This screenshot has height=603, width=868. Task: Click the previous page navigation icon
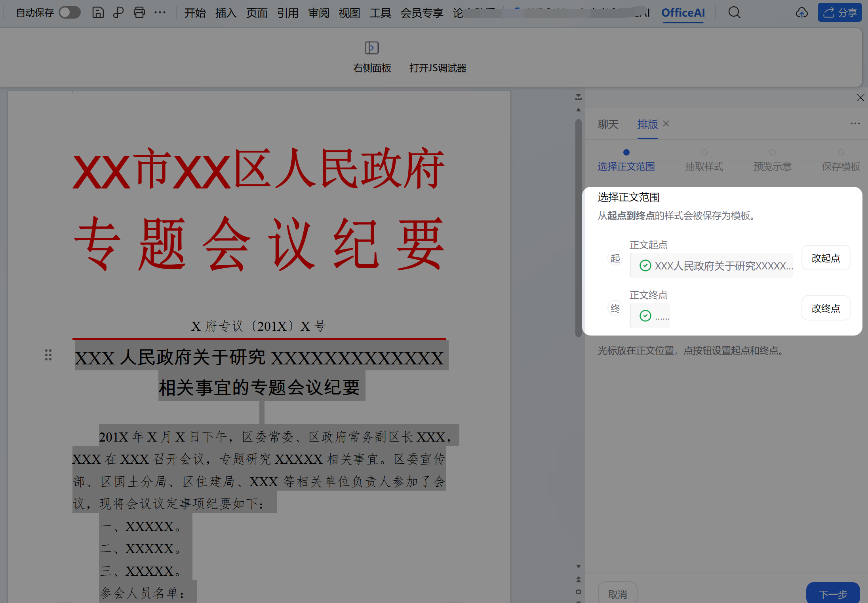pos(578,579)
